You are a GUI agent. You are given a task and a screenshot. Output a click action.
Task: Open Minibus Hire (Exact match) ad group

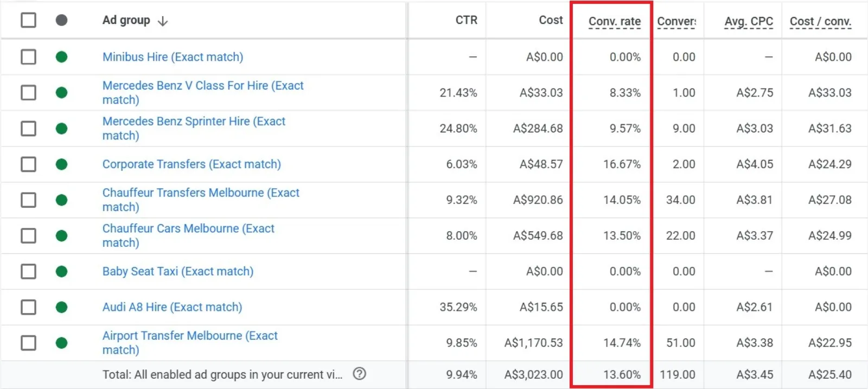(173, 57)
